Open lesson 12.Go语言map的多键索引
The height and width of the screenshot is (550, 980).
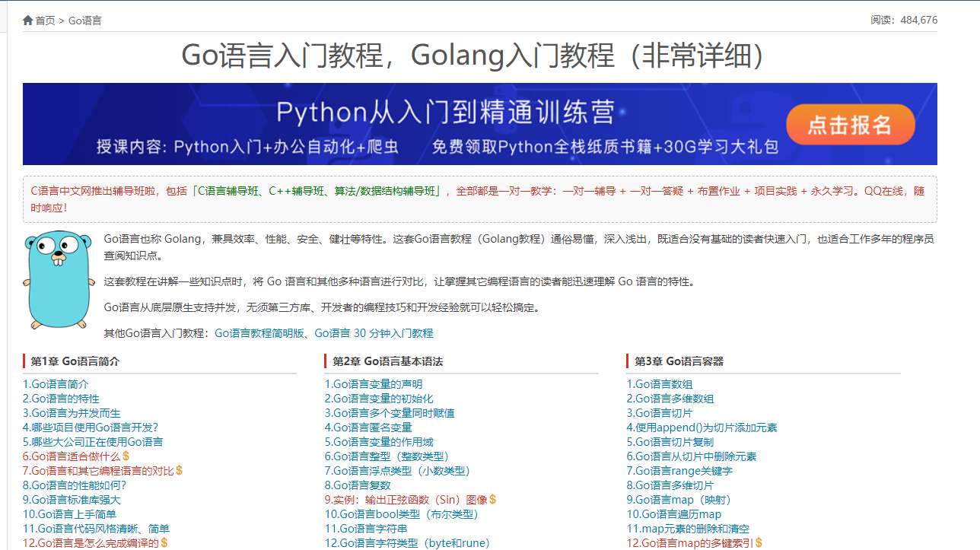(x=690, y=543)
